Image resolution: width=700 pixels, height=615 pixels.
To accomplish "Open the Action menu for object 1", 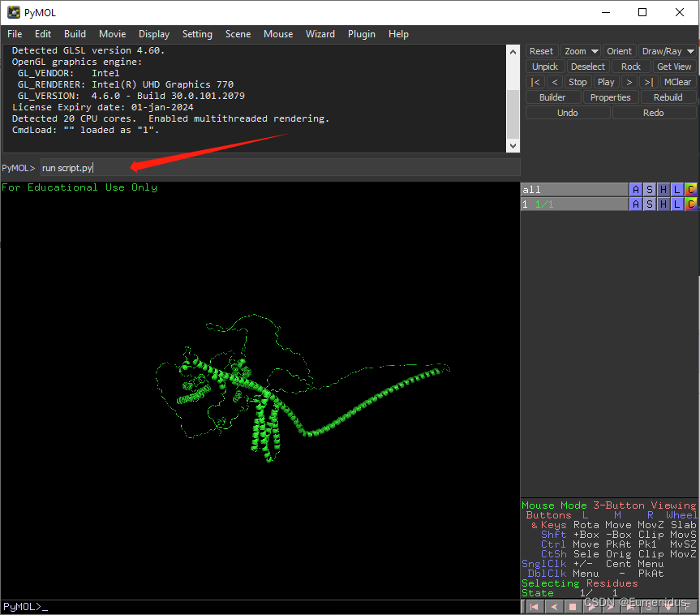I will pos(636,204).
